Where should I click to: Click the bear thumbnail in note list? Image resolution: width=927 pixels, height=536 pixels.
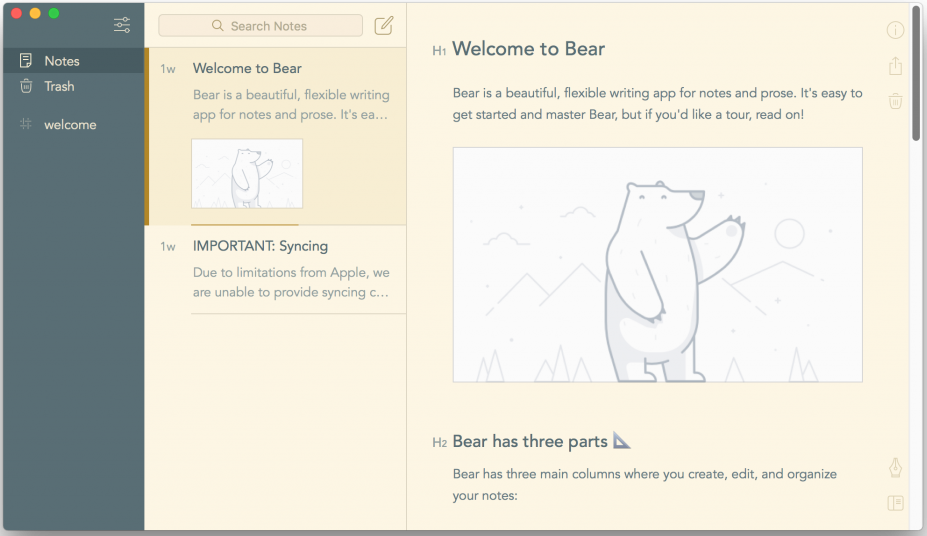247,174
